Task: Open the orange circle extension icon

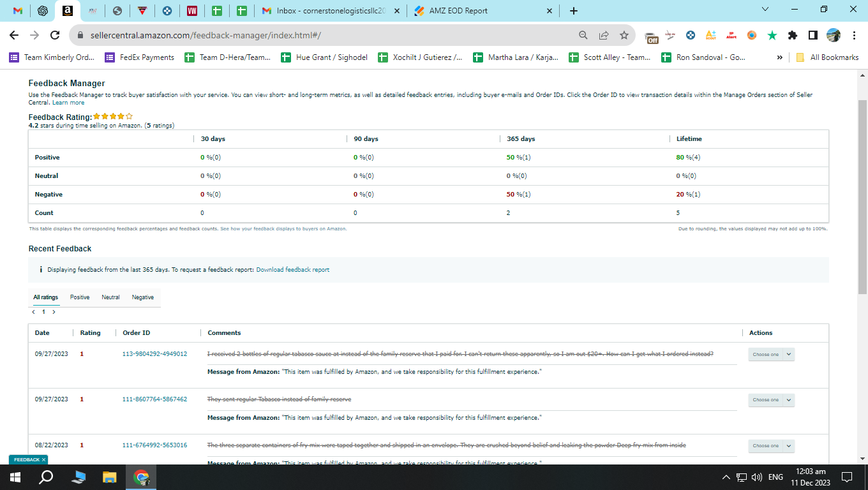Action: [x=752, y=35]
